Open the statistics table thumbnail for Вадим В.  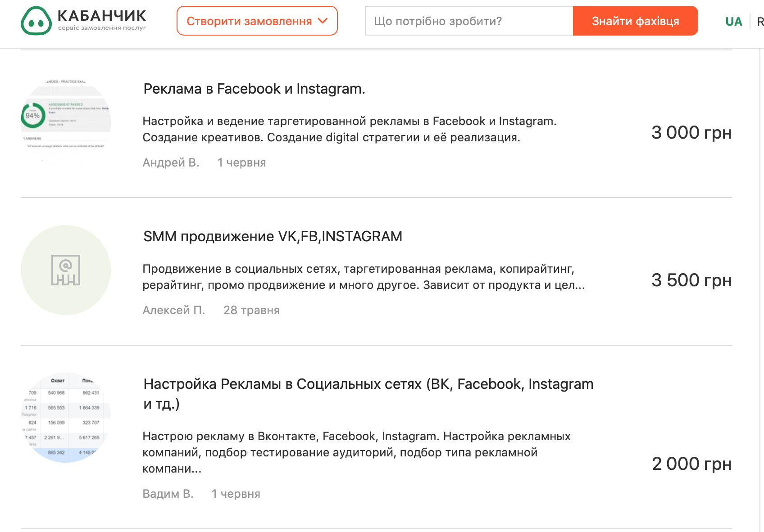coord(66,417)
